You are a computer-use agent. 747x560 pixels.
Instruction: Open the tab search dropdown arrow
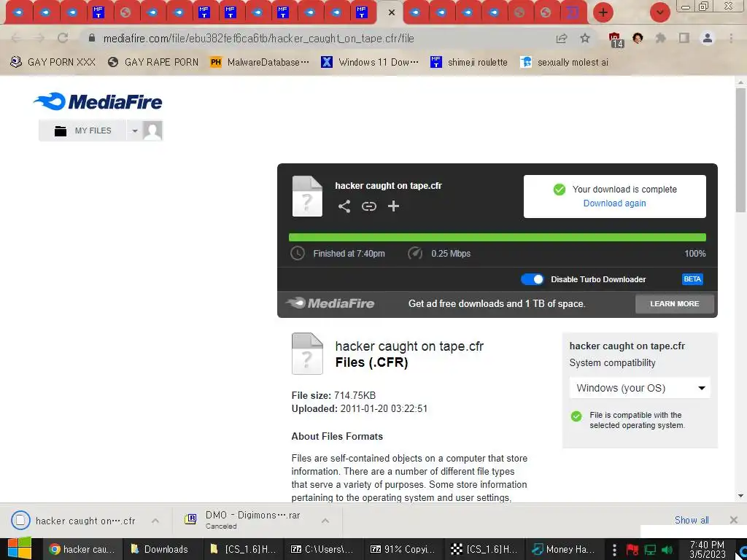tap(660, 12)
